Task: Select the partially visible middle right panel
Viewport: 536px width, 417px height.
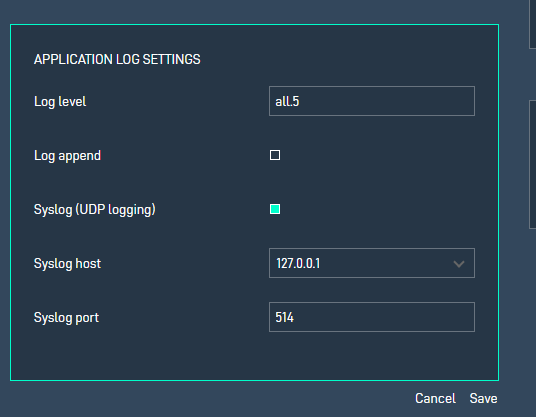Action: coord(533,164)
